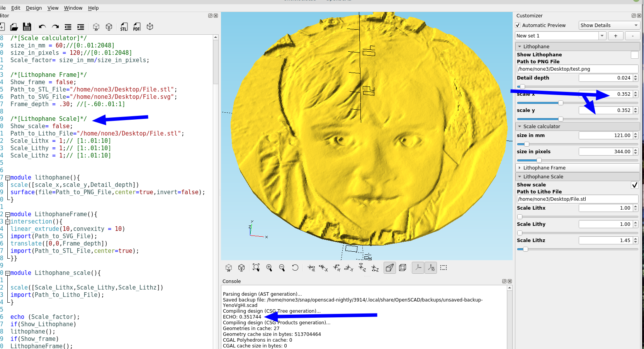The image size is (644, 349).
Task: Select the perspective projection view
Action: point(390,268)
